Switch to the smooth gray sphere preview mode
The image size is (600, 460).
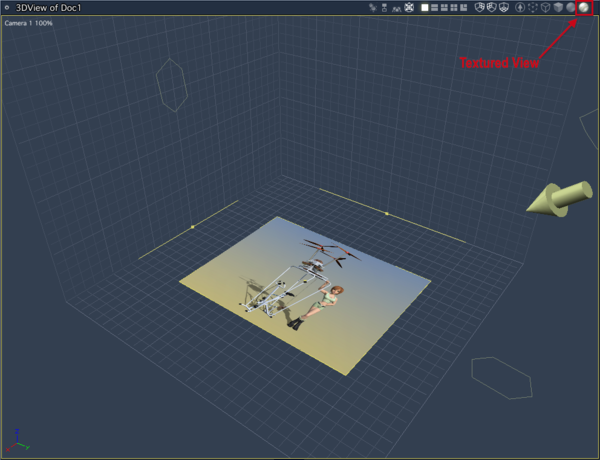click(571, 7)
